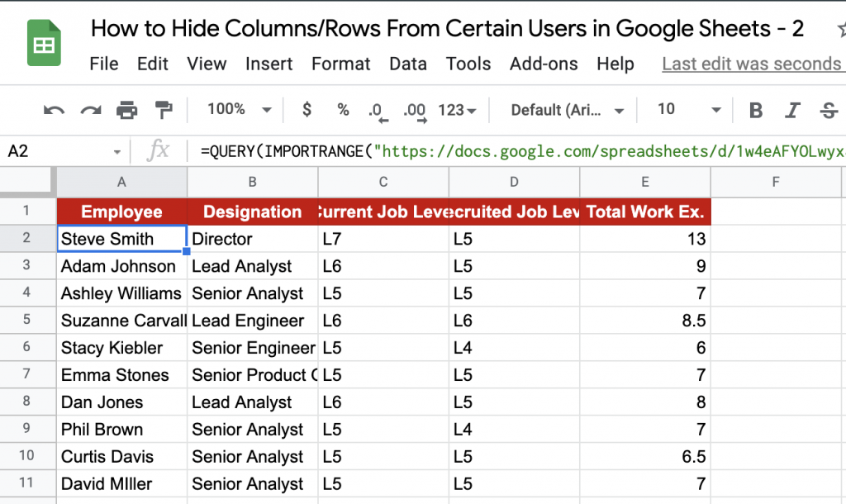Click the redo arrow icon
This screenshot has width=846, height=504.
[90, 110]
